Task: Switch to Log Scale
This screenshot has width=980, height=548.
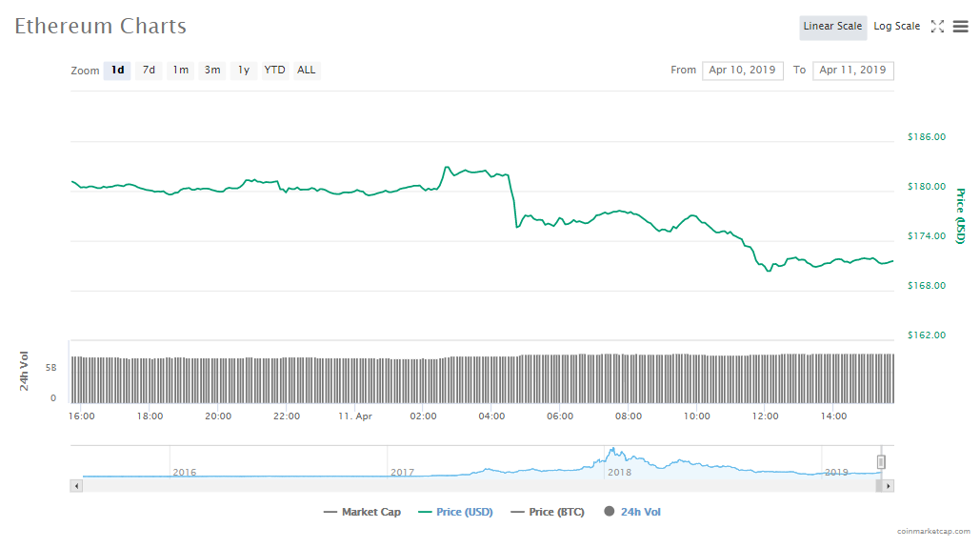Action: (x=896, y=27)
